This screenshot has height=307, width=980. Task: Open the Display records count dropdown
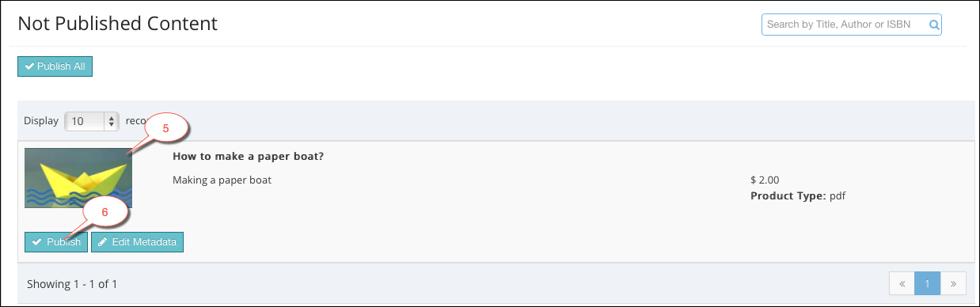tap(91, 121)
